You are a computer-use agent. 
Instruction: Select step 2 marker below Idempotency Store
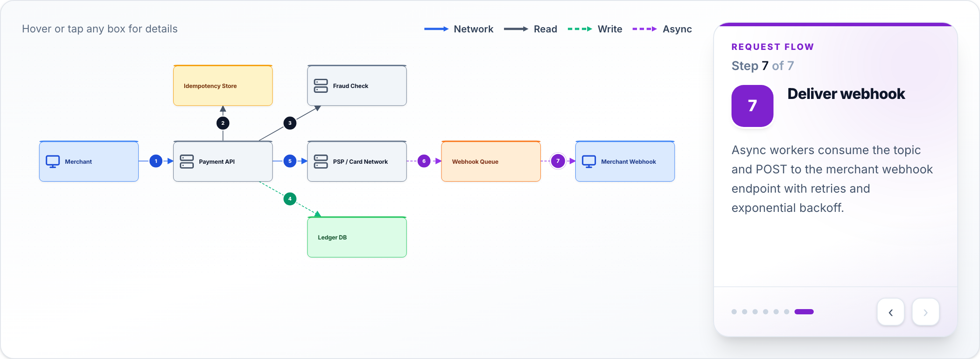(x=223, y=123)
